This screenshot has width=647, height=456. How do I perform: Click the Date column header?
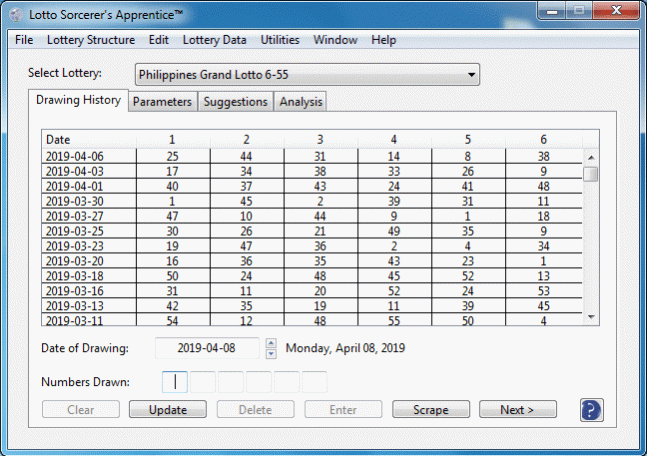[89, 139]
